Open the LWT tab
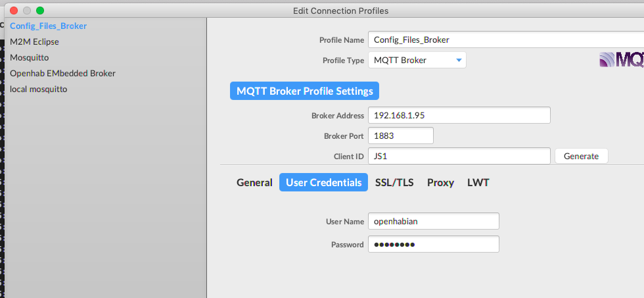This screenshot has height=298, width=644. [x=478, y=182]
